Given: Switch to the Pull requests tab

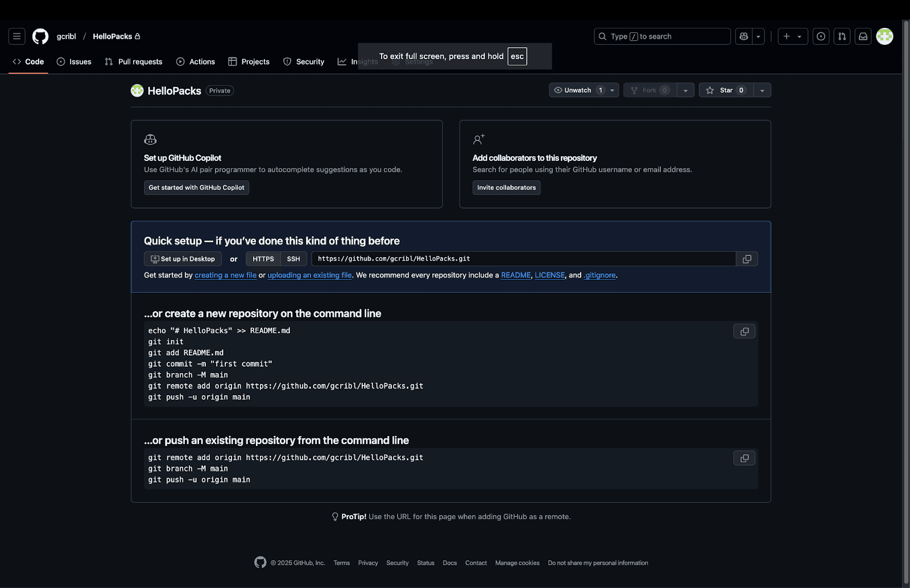Looking at the screenshot, I should (x=134, y=62).
